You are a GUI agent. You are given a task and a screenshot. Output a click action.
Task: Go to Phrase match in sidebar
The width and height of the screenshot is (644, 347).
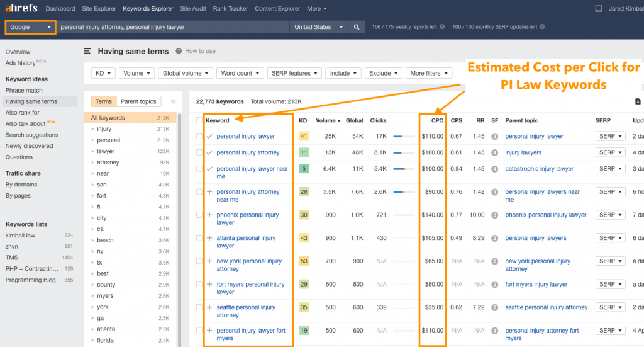pos(24,91)
